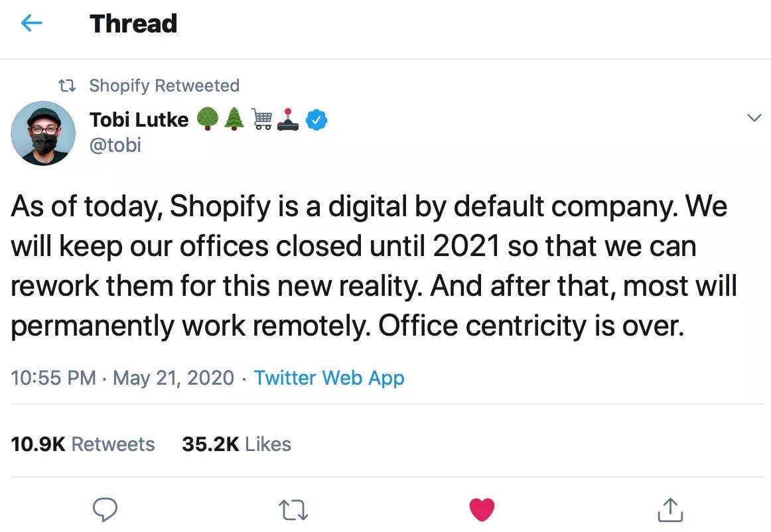Click the small retweet icon beside Shopify
The width and height of the screenshot is (771, 532).
coord(66,86)
